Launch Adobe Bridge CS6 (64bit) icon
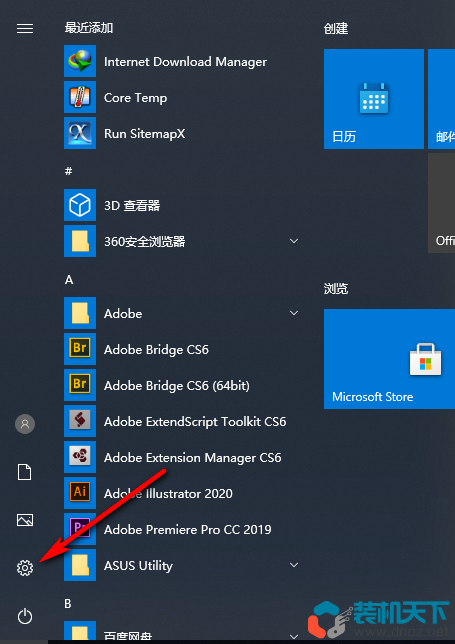 80,385
